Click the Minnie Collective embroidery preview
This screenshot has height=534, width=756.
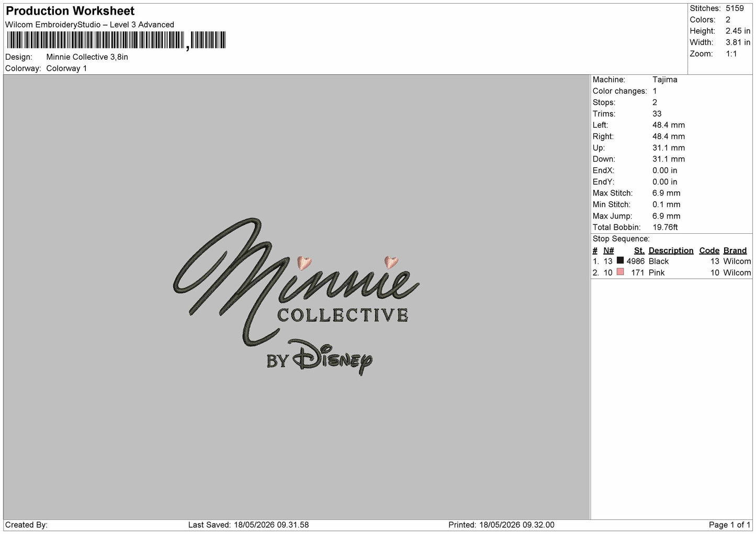tap(297, 297)
